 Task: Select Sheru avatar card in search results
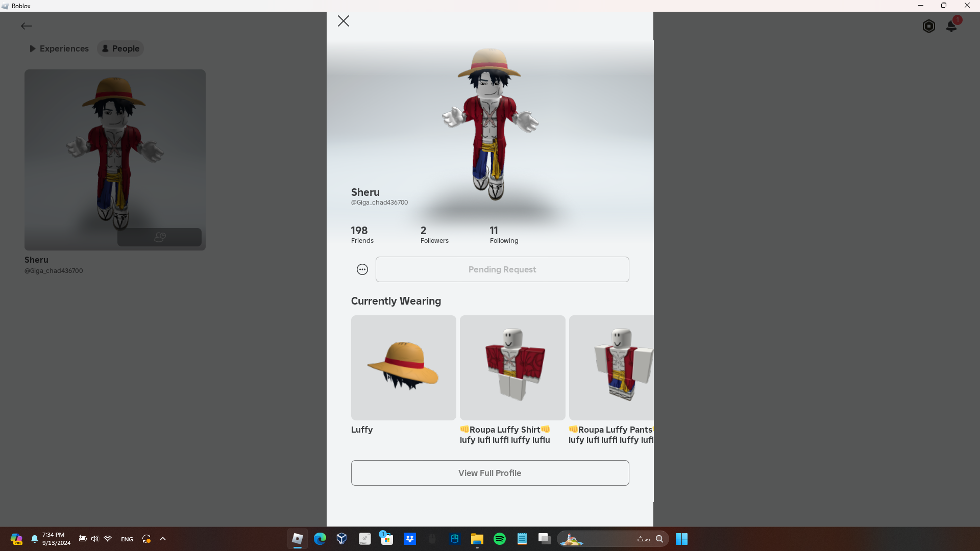pyautogui.click(x=115, y=160)
